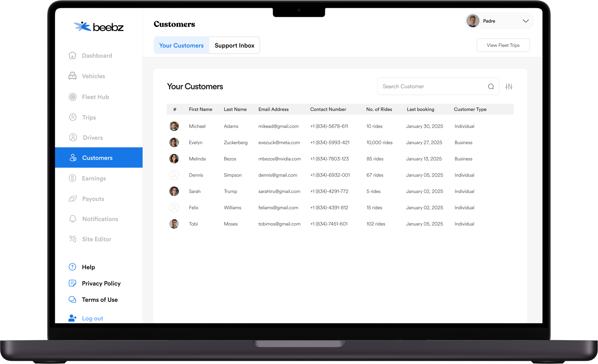Click Felix Williams' placeholder avatar
The height and width of the screenshot is (364, 598).
(x=174, y=207)
